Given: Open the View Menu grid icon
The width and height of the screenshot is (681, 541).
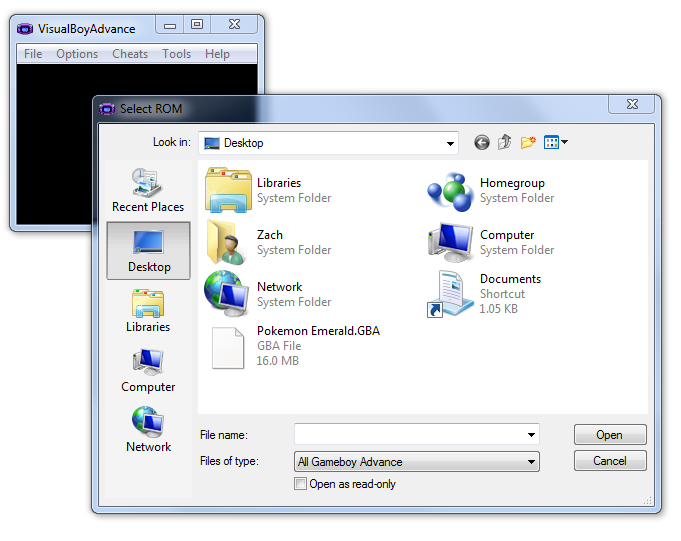Looking at the screenshot, I should coord(551,142).
